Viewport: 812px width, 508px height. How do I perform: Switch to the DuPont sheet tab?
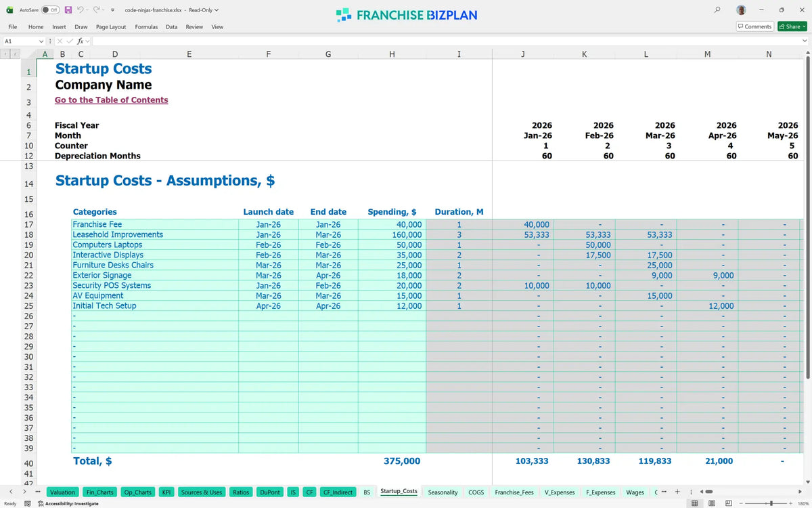(x=270, y=492)
